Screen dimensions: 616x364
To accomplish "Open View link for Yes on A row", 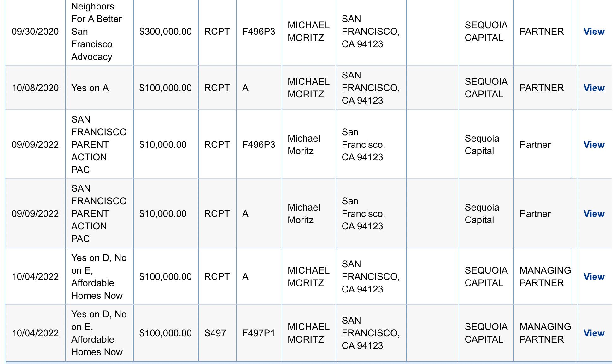I will (x=594, y=88).
